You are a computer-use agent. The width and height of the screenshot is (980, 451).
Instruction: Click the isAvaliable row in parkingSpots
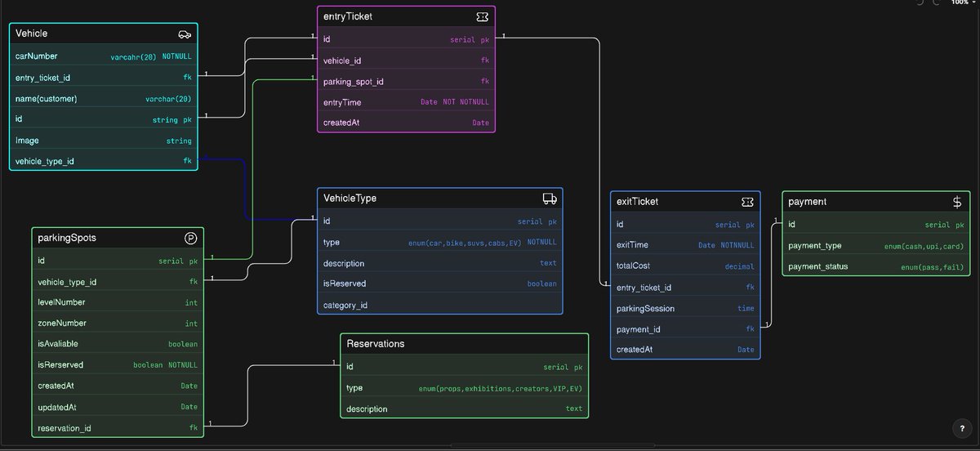click(x=118, y=344)
